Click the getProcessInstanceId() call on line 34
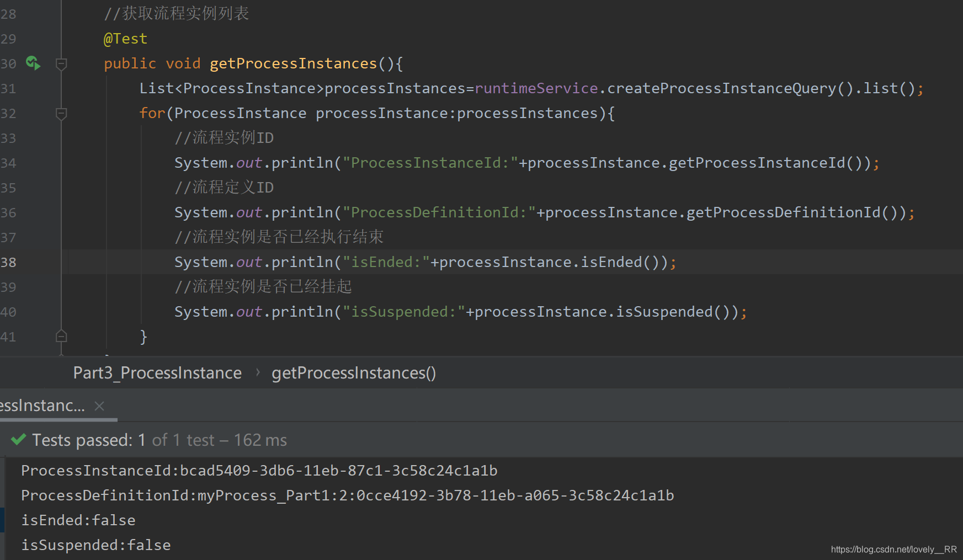This screenshot has width=963, height=560. [x=765, y=163]
